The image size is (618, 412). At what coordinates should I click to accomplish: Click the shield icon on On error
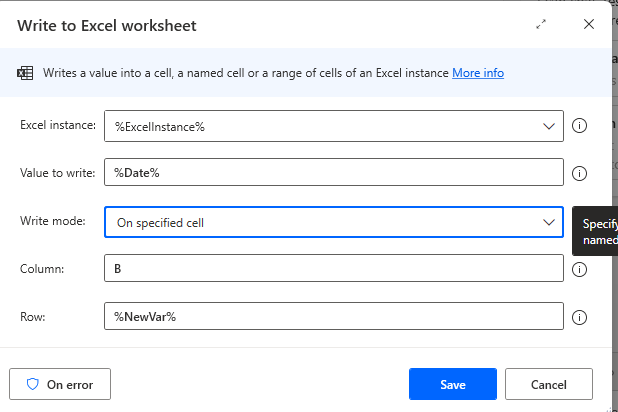[32, 384]
